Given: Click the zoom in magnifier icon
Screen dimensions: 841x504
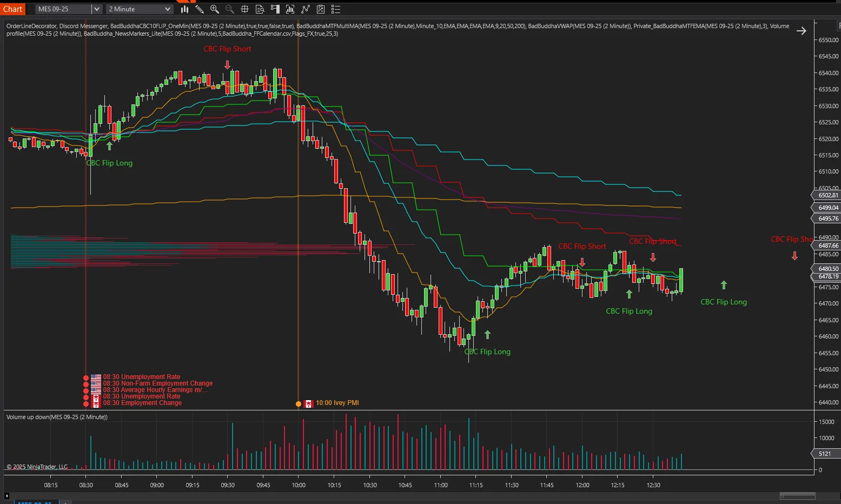Looking at the screenshot, I should pyautogui.click(x=215, y=9).
